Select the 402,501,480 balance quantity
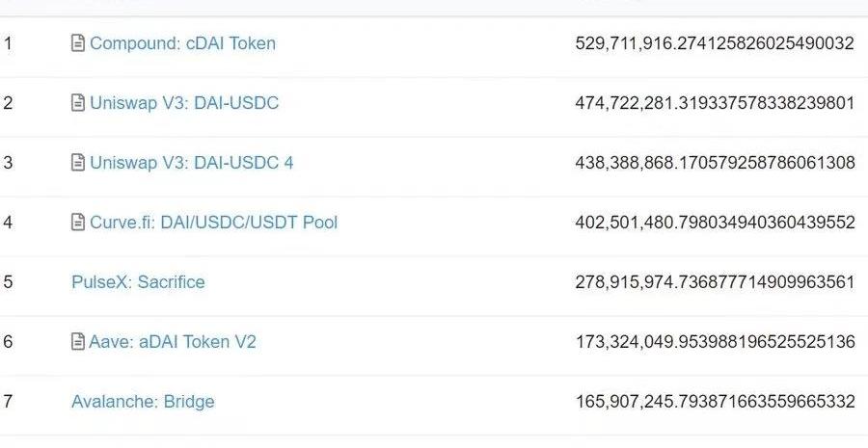This screenshot has height=448, width=868. (716, 223)
